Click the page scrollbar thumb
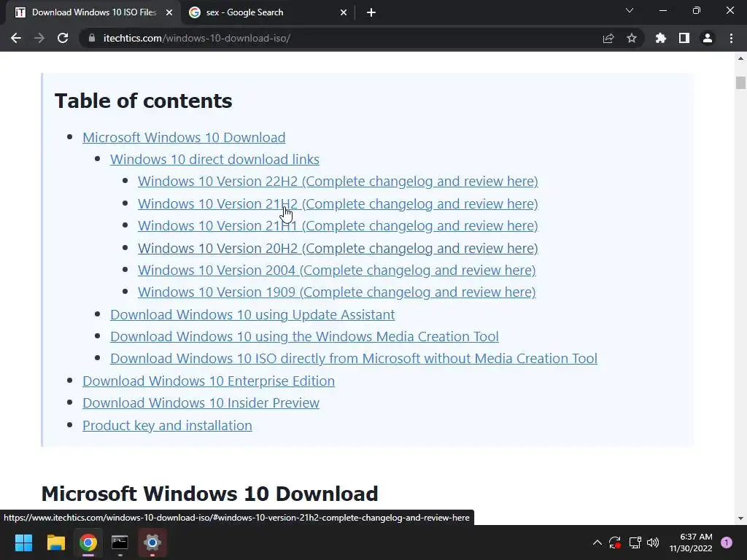Screen dimensions: 747x560 point(740,82)
